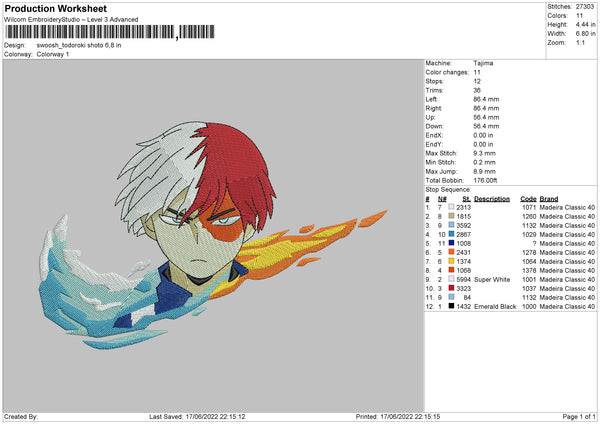This screenshot has height=424, width=600.
Task: Select the "Colorway 1" value
Action: 53,54
